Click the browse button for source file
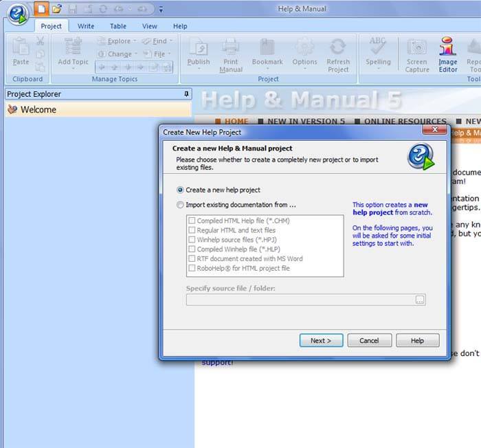Screen dimensions: 481x448 pos(420,300)
